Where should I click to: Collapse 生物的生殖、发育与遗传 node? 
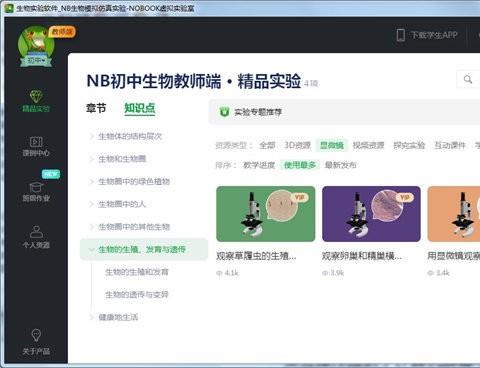point(91,250)
